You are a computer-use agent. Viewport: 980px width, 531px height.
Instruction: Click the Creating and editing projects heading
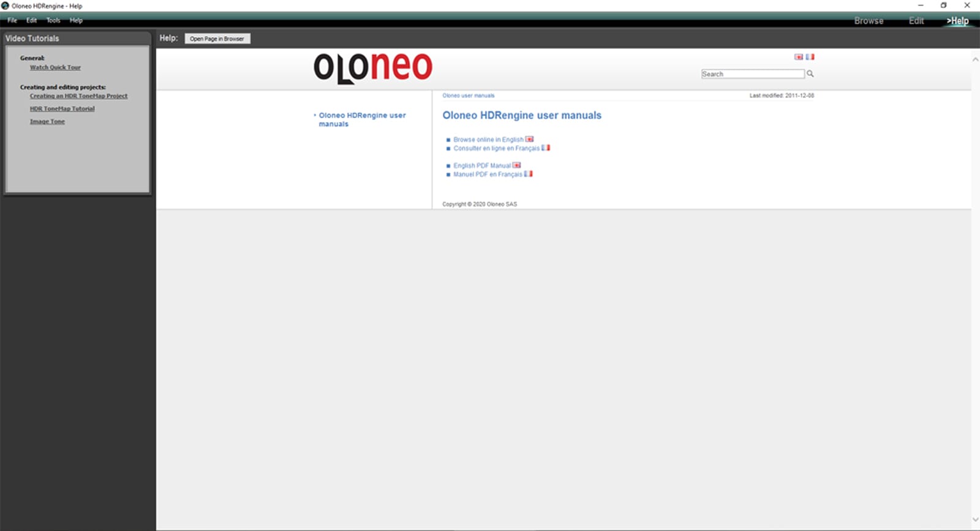pyautogui.click(x=62, y=87)
